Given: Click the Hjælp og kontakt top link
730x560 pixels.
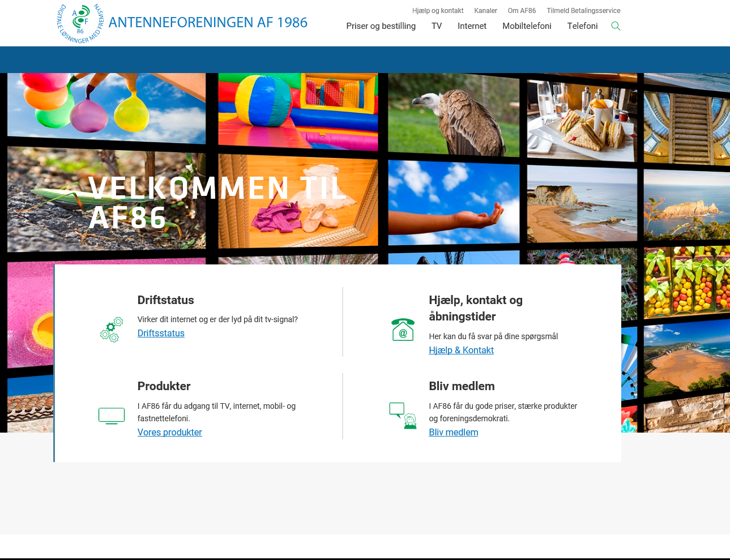Looking at the screenshot, I should [x=438, y=11].
